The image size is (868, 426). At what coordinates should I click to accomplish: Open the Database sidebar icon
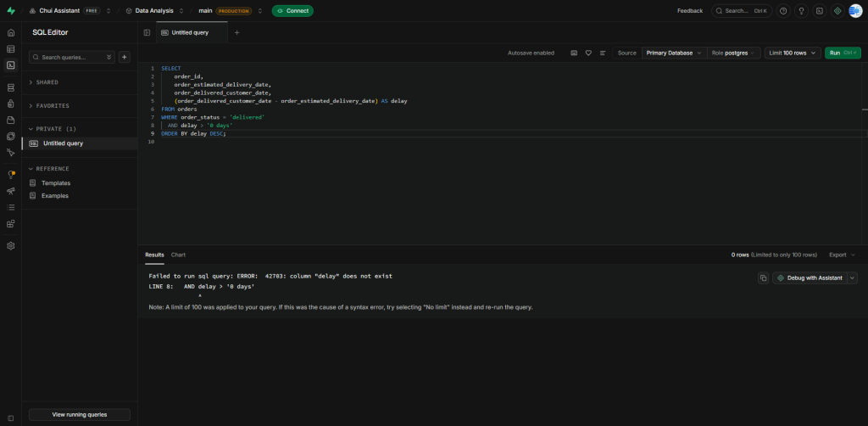[10, 87]
